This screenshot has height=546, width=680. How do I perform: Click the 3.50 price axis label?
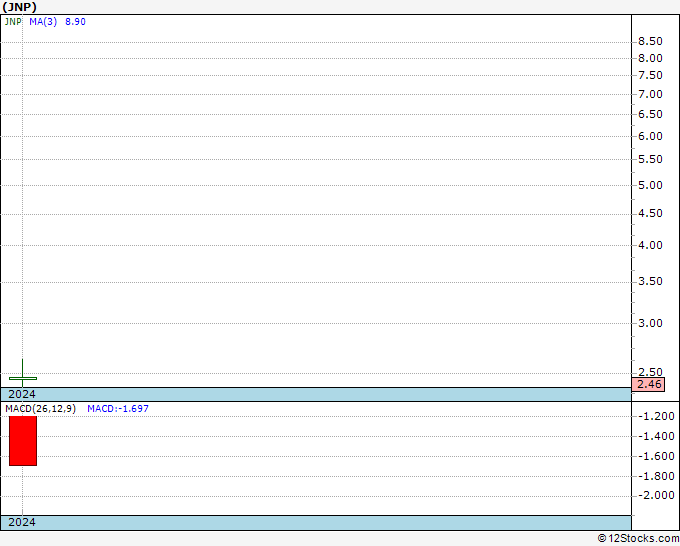pos(650,281)
